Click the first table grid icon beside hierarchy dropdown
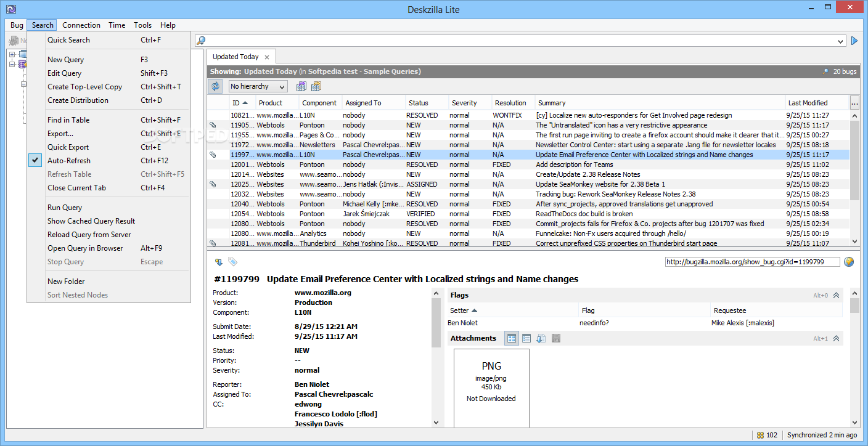The height and width of the screenshot is (446, 868). tap(301, 86)
